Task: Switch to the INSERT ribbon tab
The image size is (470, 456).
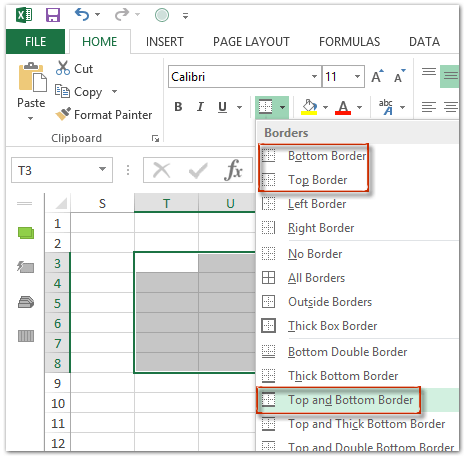Action: pyautogui.click(x=165, y=42)
